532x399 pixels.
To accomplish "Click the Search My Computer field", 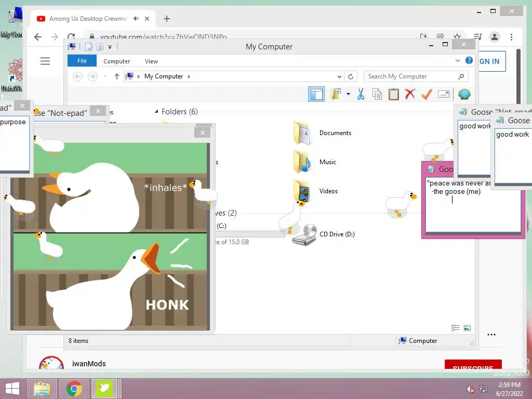I will (416, 76).
